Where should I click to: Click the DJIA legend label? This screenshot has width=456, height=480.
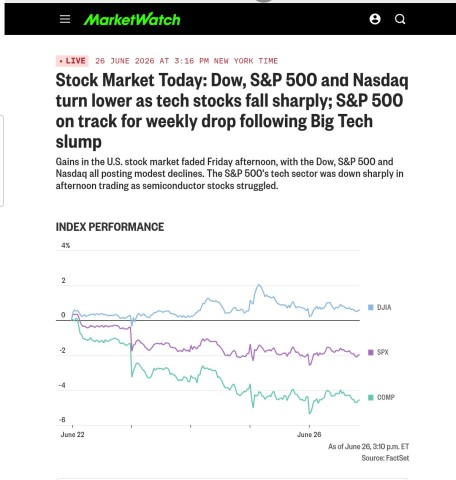pos(384,307)
